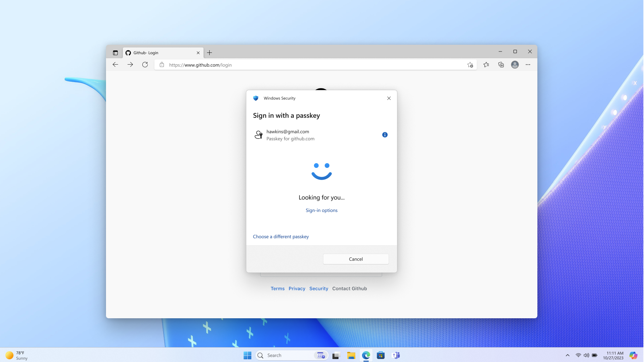
Task: Click the Windows Search field
Action: pyautogui.click(x=289, y=355)
